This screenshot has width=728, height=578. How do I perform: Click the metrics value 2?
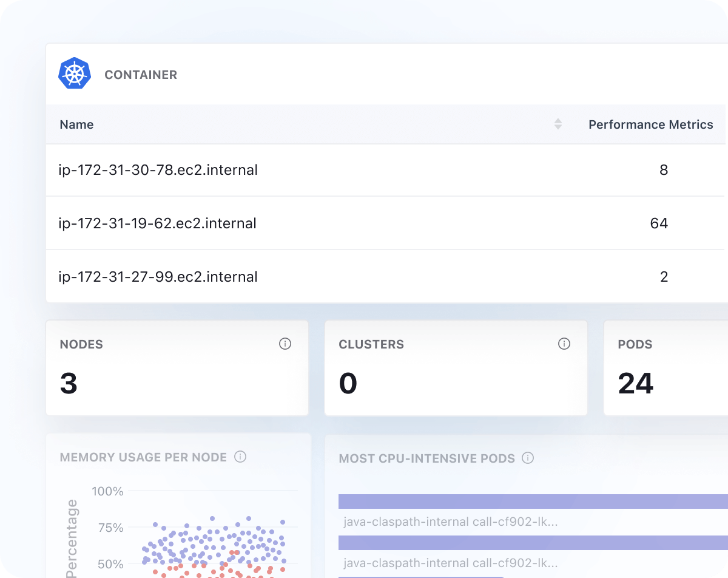coord(664,277)
